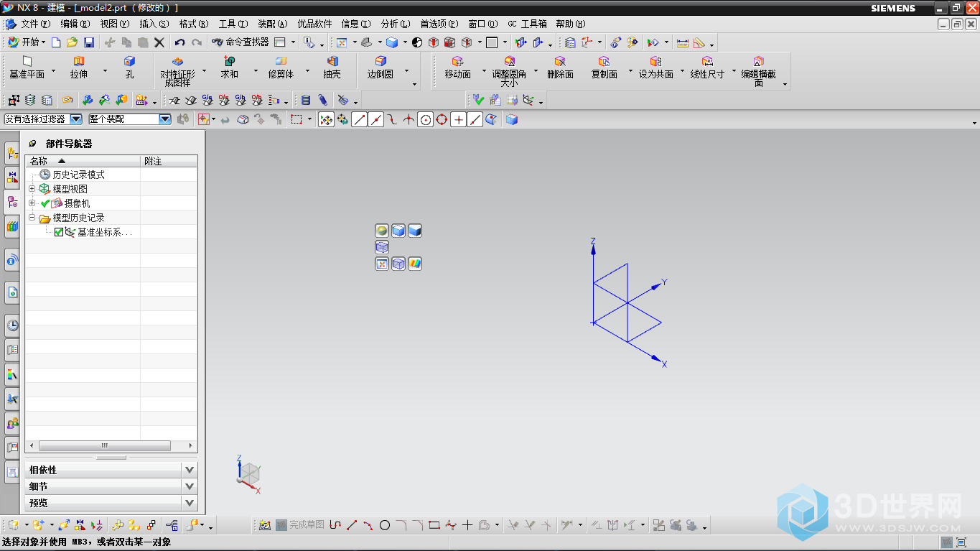Open the 帮助 menu

[571, 24]
